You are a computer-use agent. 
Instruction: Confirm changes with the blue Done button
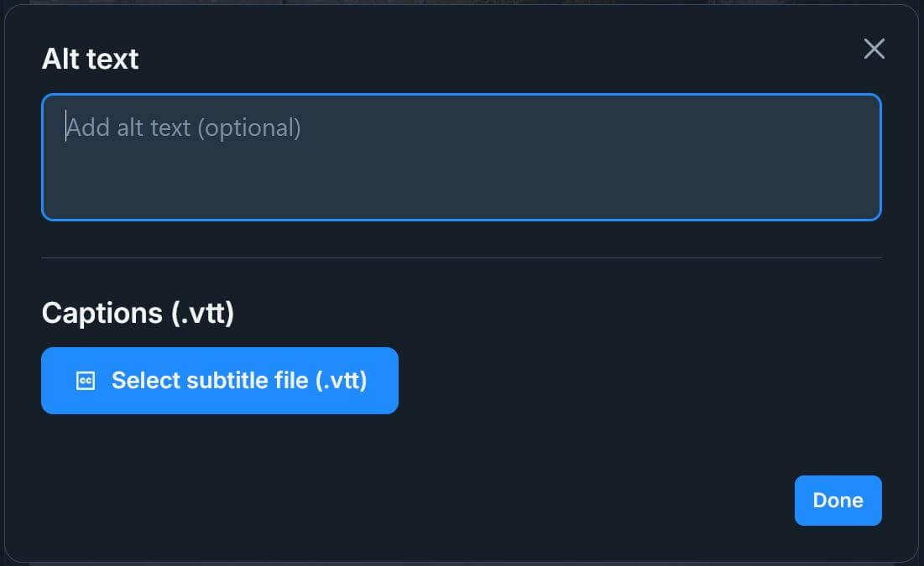pos(838,501)
